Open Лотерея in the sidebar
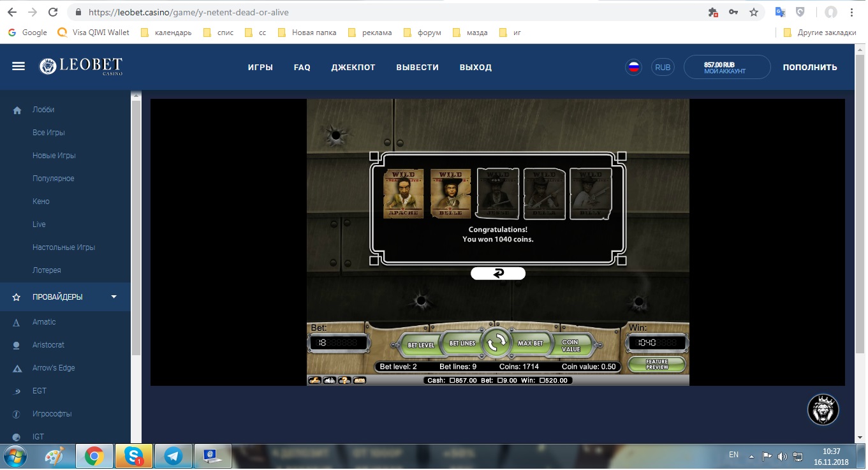The image size is (868, 470). (x=47, y=270)
